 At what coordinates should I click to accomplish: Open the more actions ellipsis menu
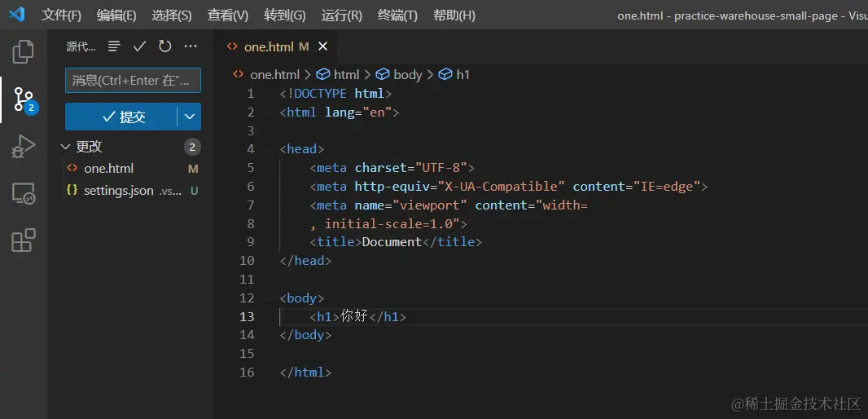tap(191, 46)
